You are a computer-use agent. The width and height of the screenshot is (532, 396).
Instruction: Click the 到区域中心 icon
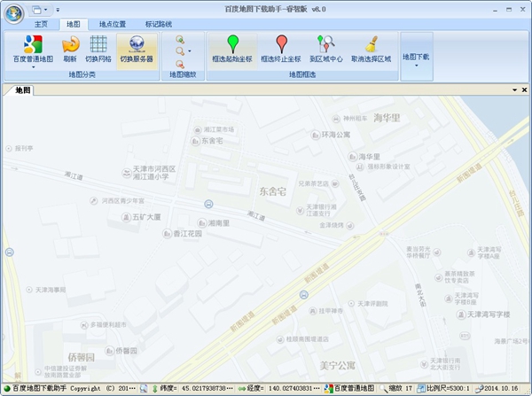(x=327, y=49)
